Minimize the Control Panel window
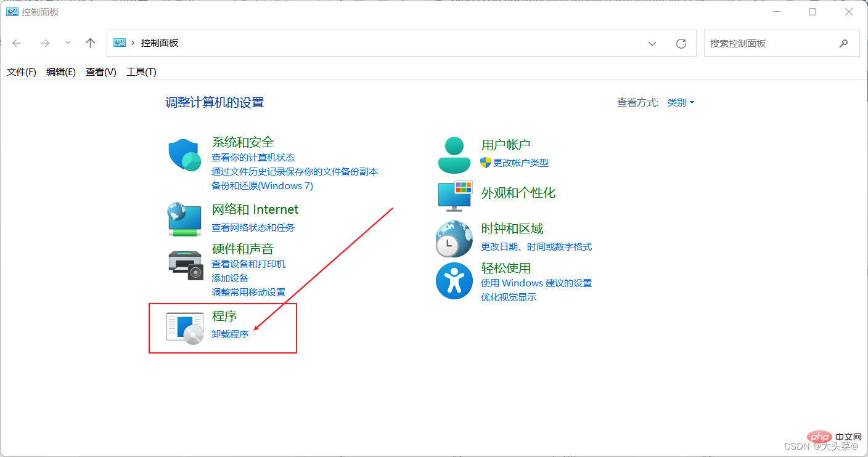This screenshot has height=457, width=868. [x=776, y=12]
